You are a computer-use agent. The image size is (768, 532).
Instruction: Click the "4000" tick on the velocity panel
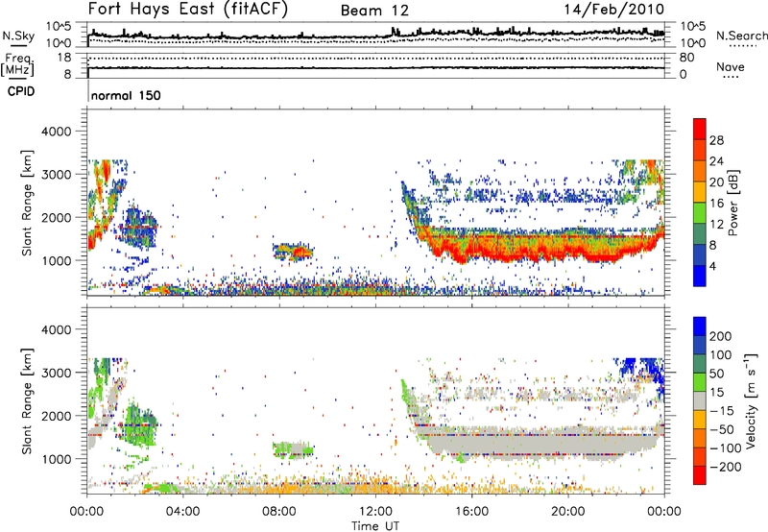(x=56, y=329)
